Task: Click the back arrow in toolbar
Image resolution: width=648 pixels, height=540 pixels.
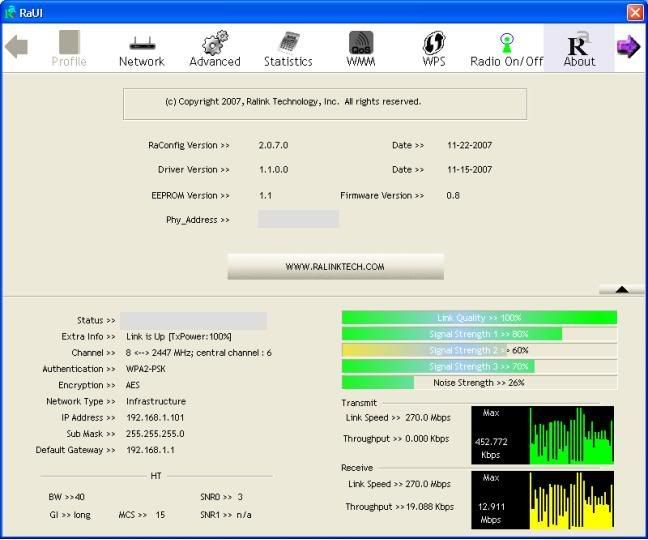Action: click(17, 47)
